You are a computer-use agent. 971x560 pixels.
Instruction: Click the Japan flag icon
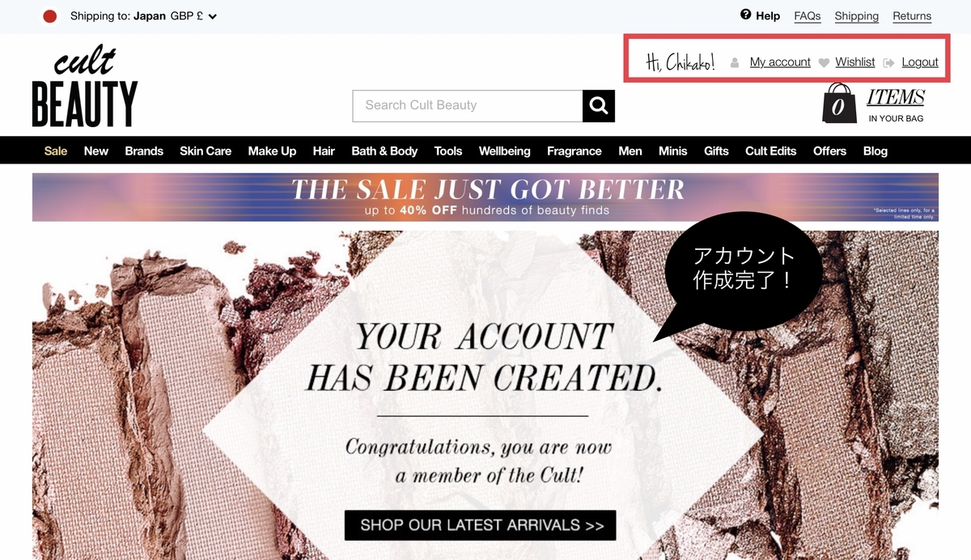[50, 16]
